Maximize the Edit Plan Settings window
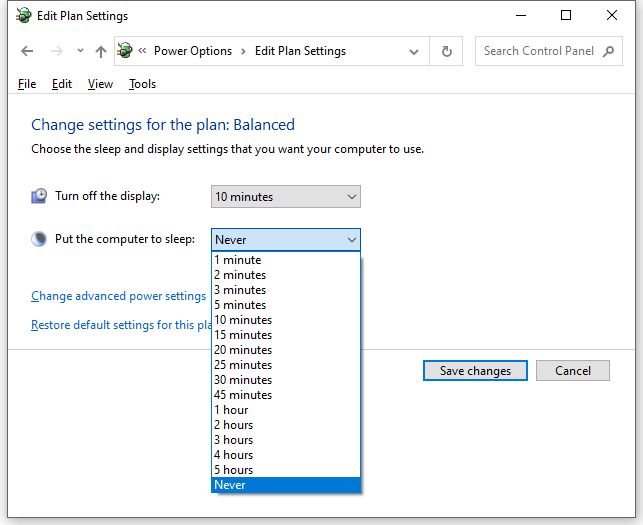Image resolution: width=643 pixels, height=525 pixels. click(x=566, y=16)
